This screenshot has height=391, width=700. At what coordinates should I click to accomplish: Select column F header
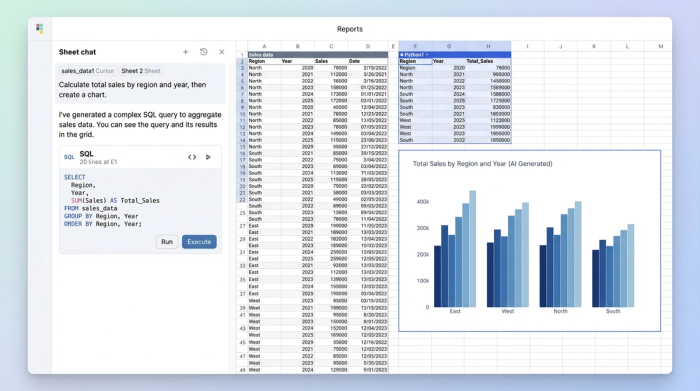coord(415,46)
